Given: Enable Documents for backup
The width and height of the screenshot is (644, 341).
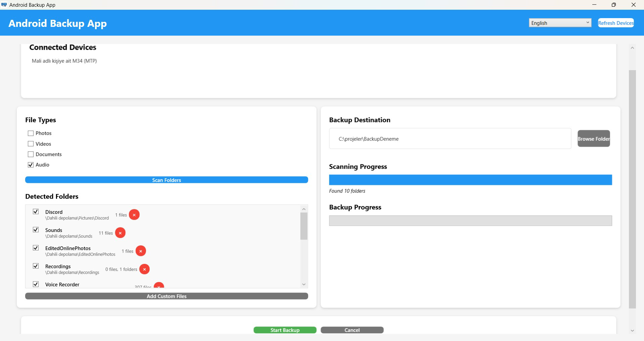Looking at the screenshot, I should 31,154.
